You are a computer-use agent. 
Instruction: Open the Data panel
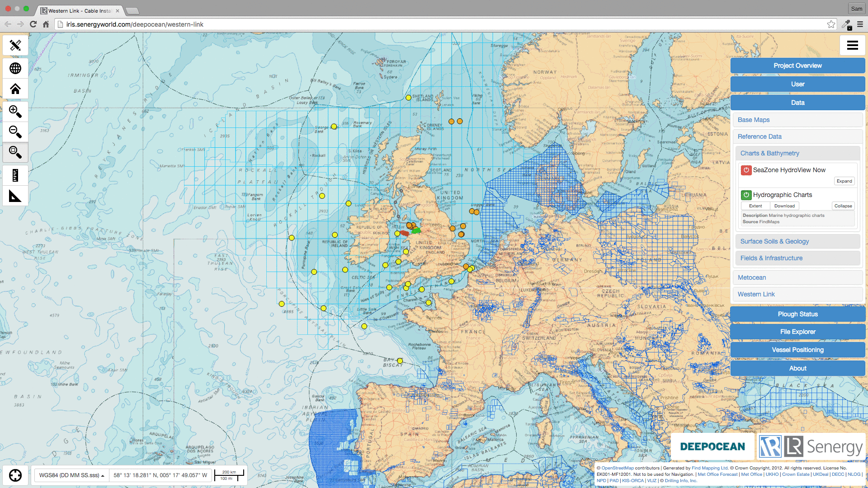798,103
